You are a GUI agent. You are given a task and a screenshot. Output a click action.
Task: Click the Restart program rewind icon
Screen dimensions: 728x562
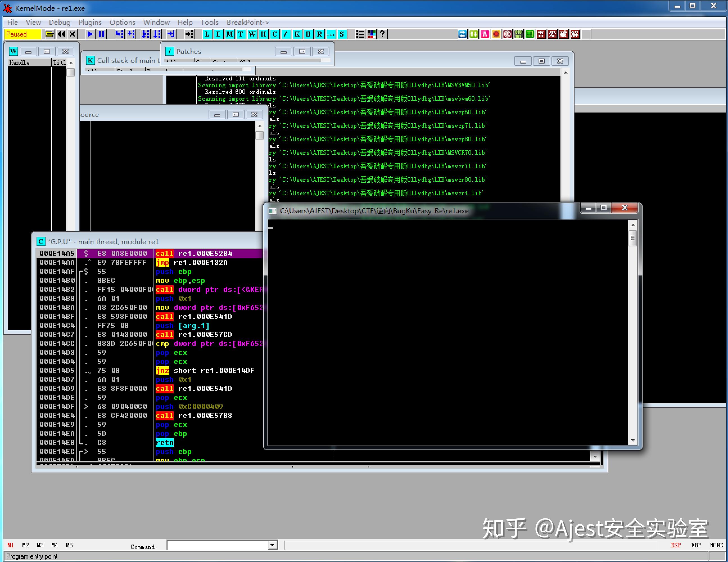tap(61, 34)
